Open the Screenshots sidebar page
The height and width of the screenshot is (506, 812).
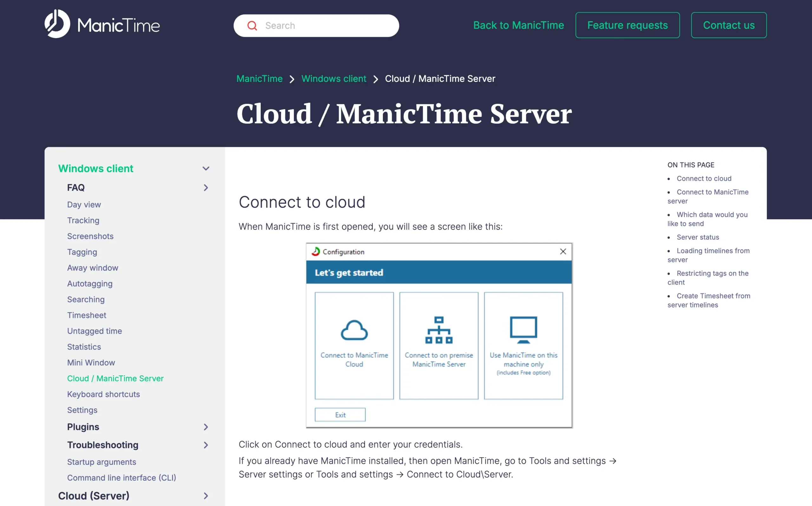click(90, 236)
